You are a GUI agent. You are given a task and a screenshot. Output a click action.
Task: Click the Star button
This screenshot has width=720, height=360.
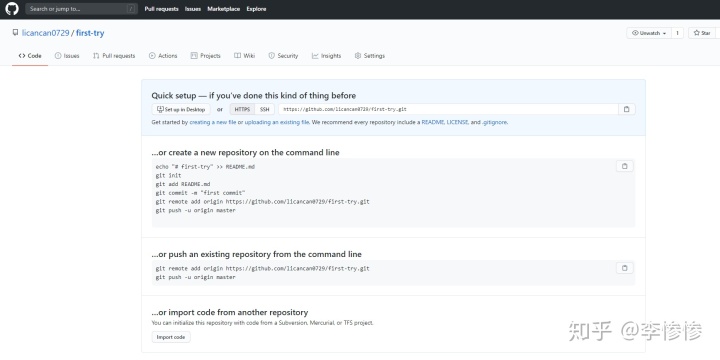click(702, 33)
